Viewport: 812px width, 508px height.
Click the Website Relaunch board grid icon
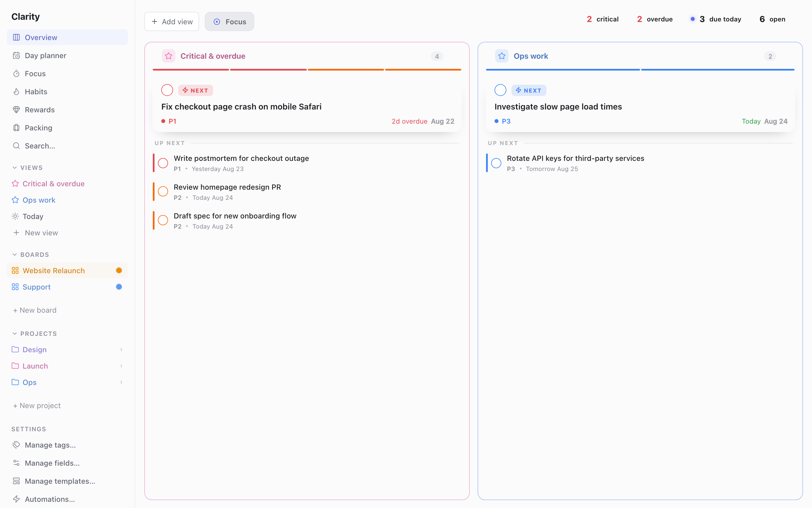(x=15, y=270)
